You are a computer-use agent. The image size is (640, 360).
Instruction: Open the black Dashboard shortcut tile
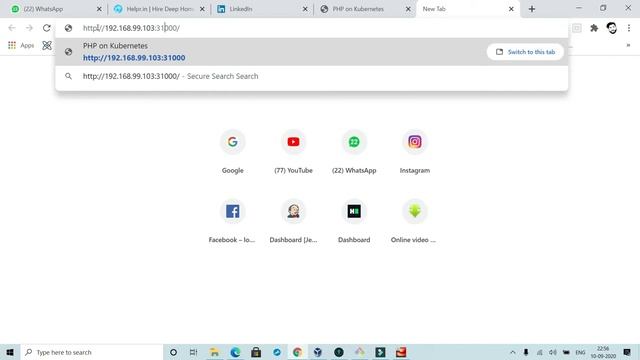tap(354, 221)
